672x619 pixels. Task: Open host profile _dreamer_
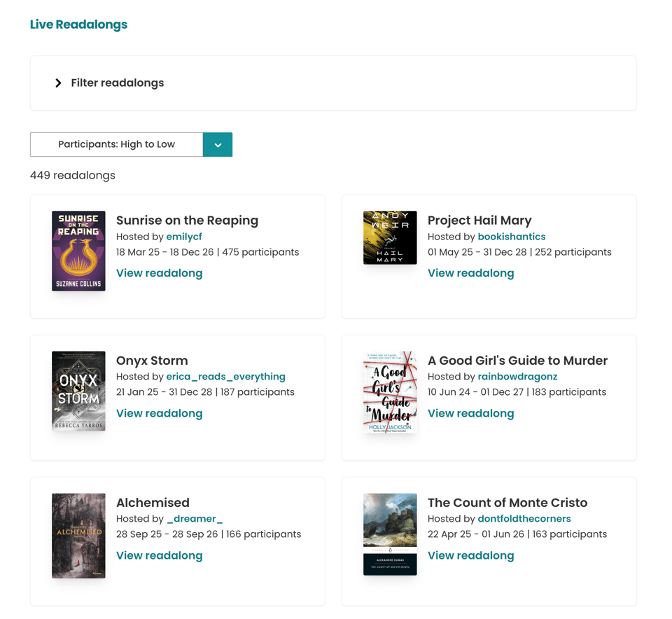(195, 519)
